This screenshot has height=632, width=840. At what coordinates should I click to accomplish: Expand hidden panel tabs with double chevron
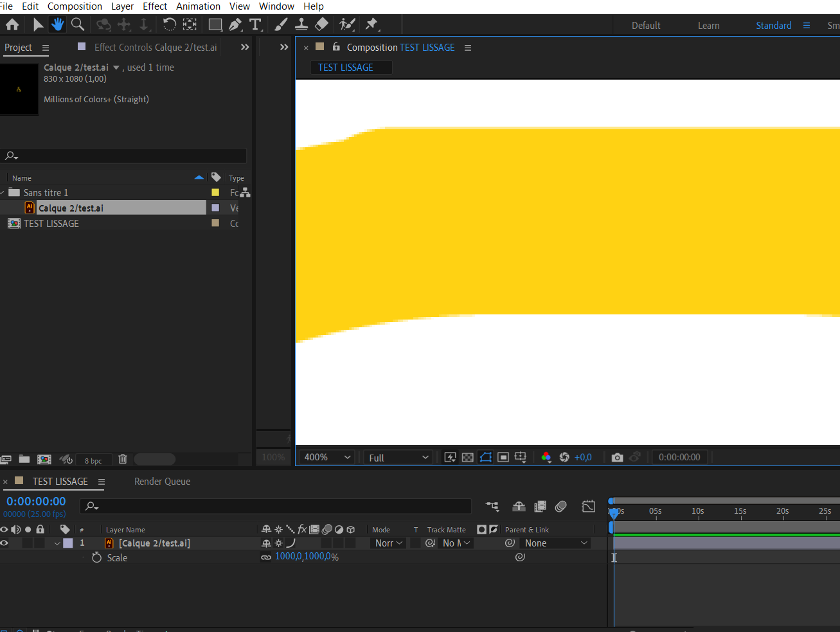244,47
